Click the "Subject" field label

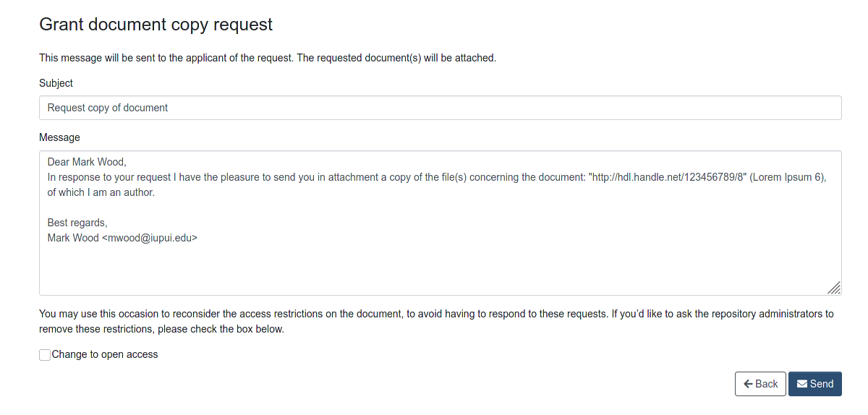(x=56, y=83)
